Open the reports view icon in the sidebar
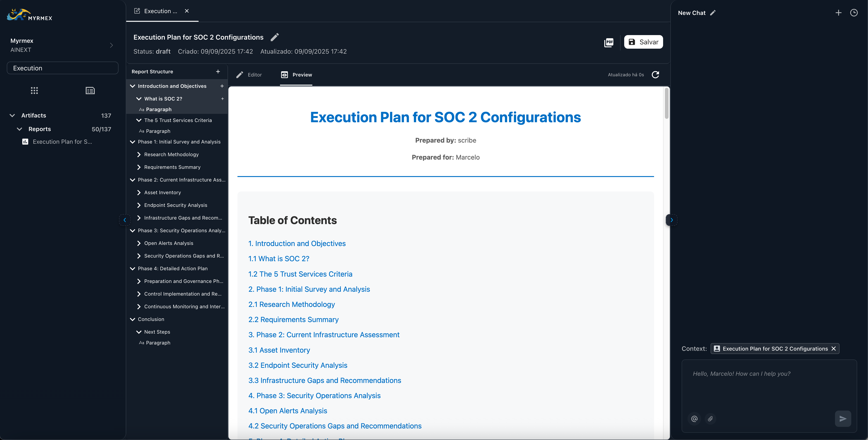868x440 pixels. point(90,90)
